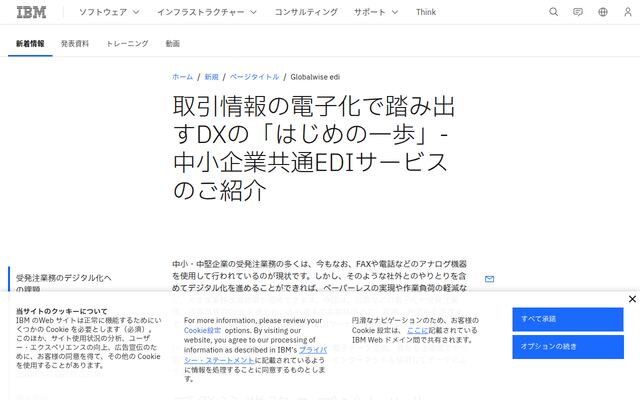Image resolution: width=640 pixels, height=400 pixels.
Task: Click the IBM logo
Action: point(31,12)
